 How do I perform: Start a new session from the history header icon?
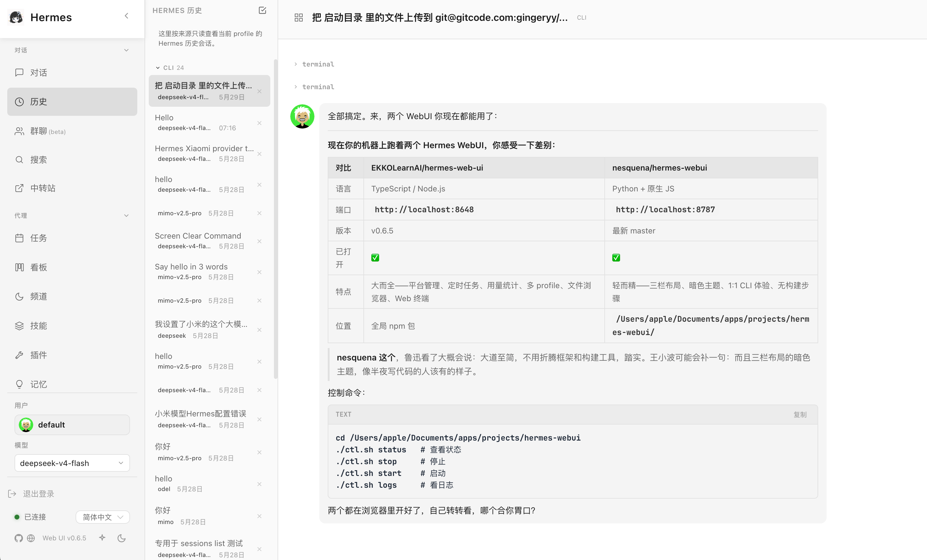(262, 10)
